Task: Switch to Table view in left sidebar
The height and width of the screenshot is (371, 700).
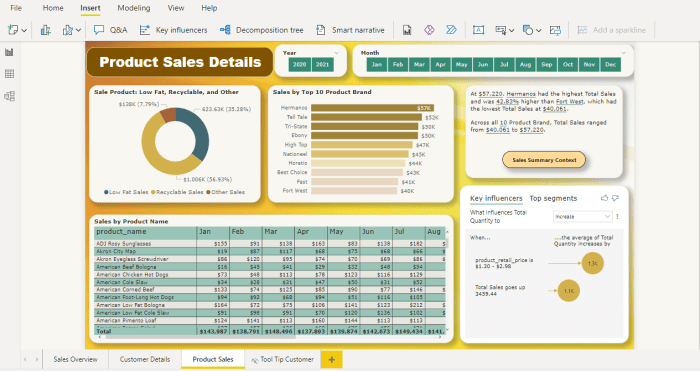Action: (9, 74)
